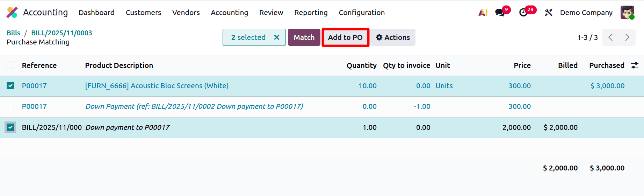
Task: Click the 10.00 quantity cell
Action: pos(368,86)
